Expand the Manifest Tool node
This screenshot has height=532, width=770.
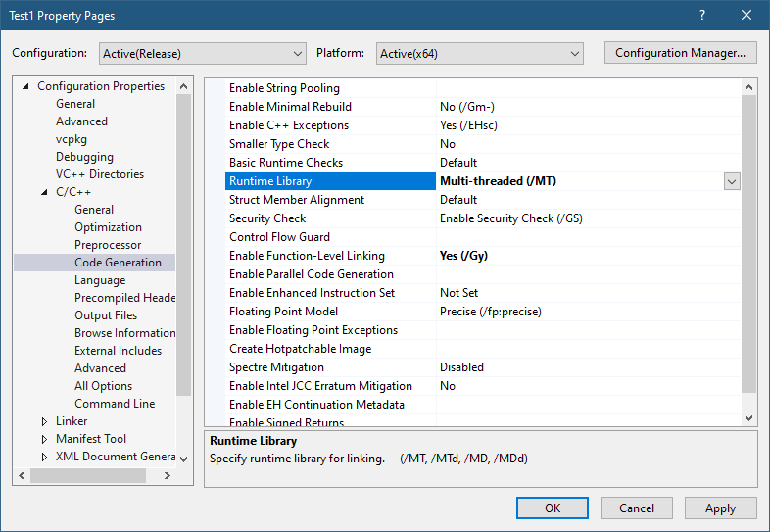pos(44,439)
